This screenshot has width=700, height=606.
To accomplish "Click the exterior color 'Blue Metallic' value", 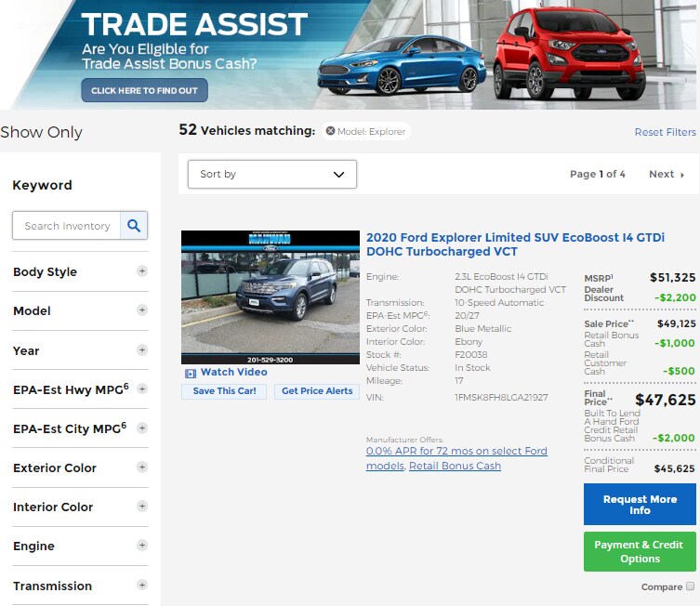I will point(483,328).
